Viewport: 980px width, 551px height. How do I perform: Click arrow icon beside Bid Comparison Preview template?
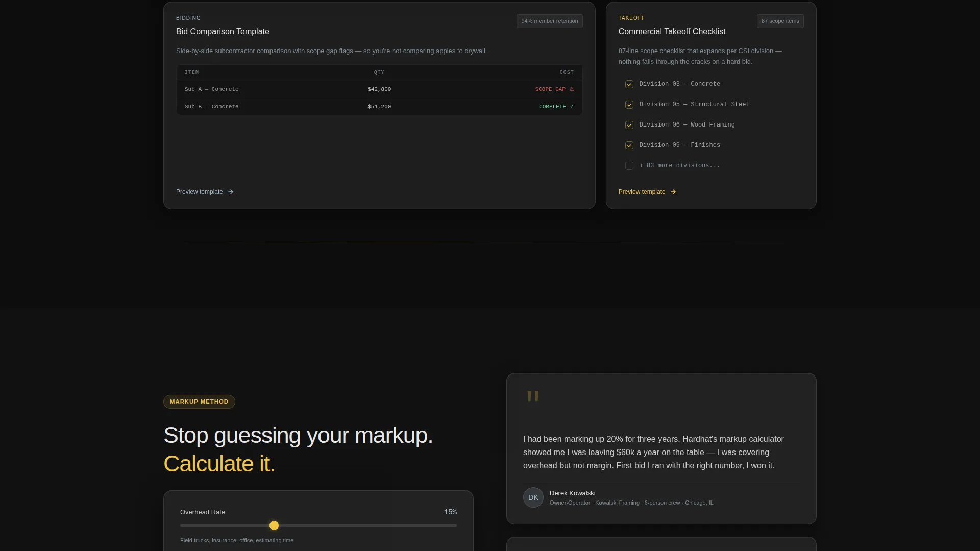pos(231,192)
